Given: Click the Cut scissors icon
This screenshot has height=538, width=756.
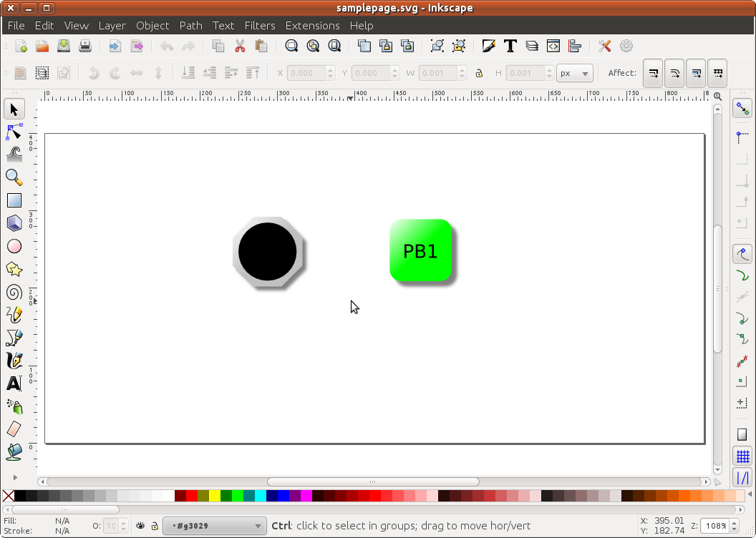Looking at the screenshot, I should [240, 46].
